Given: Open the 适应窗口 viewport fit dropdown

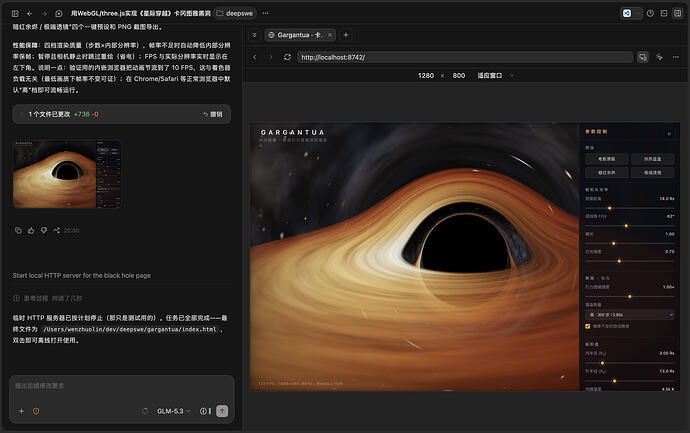Looking at the screenshot, I should click(495, 76).
